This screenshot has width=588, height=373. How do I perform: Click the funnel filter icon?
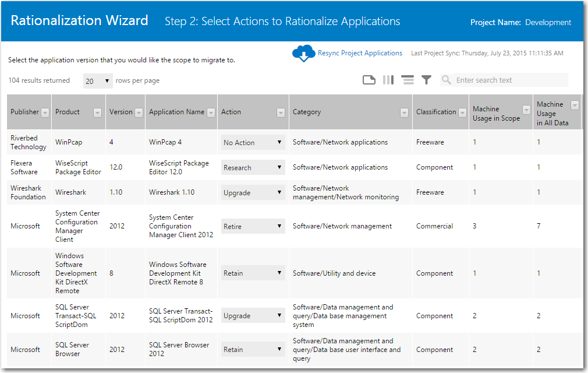(x=426, y=80)
